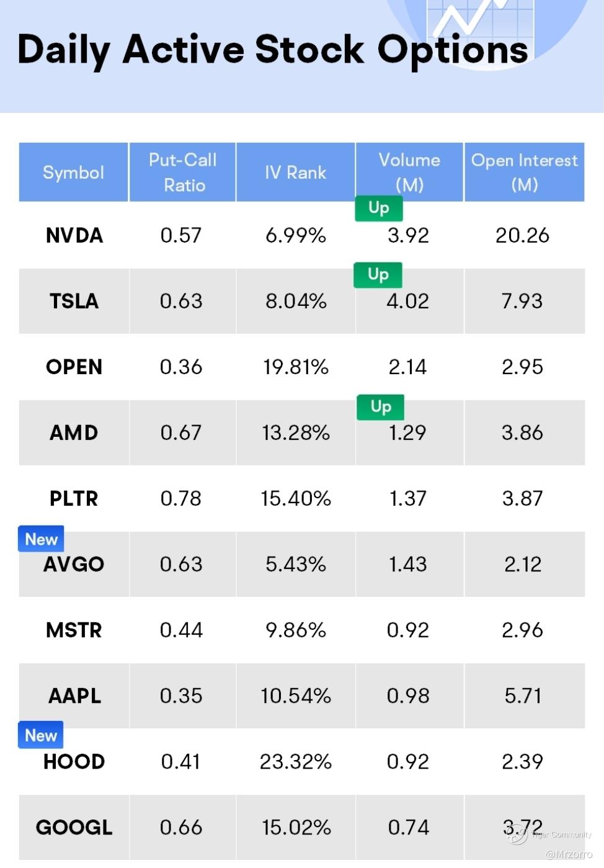Click the Symbol column header
The height and width of the screenshot is (868, 604).
73,172
